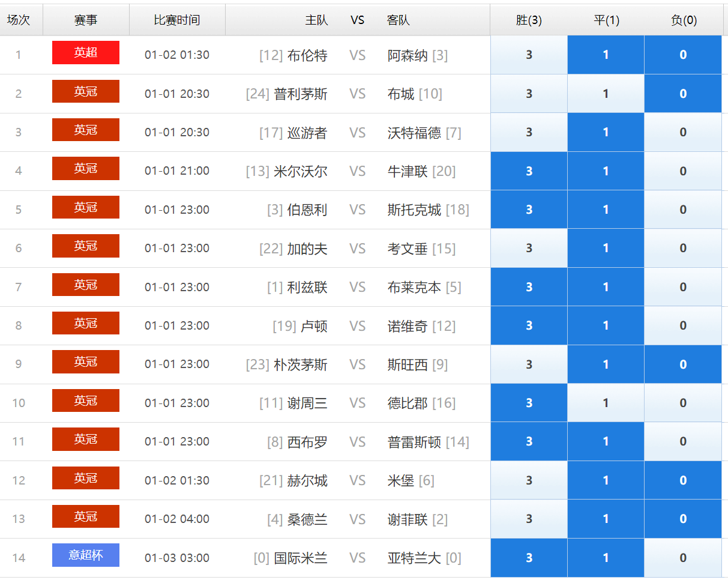Select draw (1) for 谢周三 vs 德比郡
Viewport: 728px width, 583px height.
(x=606, y=403)
